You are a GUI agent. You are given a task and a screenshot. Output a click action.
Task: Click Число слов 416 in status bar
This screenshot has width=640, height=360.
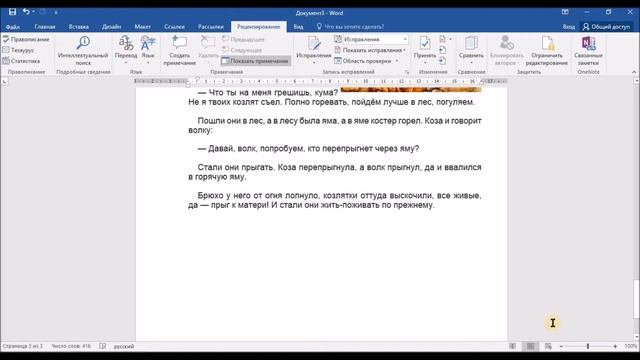[71, 346]
